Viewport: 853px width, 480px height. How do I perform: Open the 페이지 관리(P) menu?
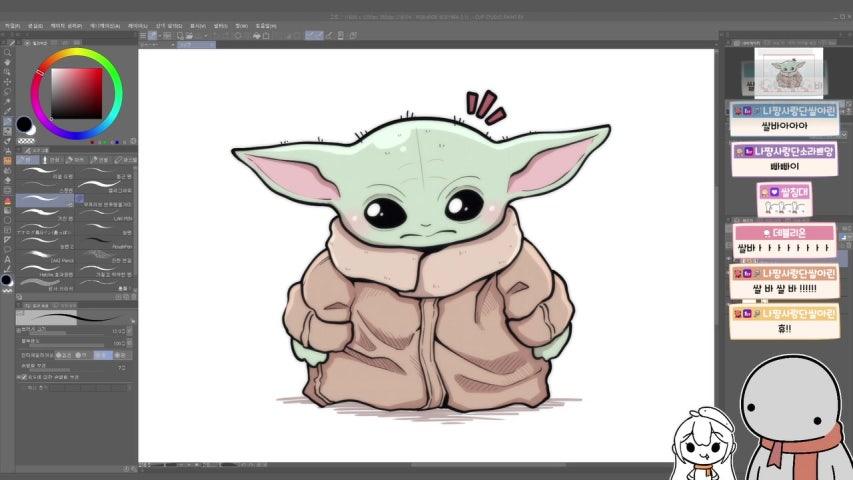66,26
